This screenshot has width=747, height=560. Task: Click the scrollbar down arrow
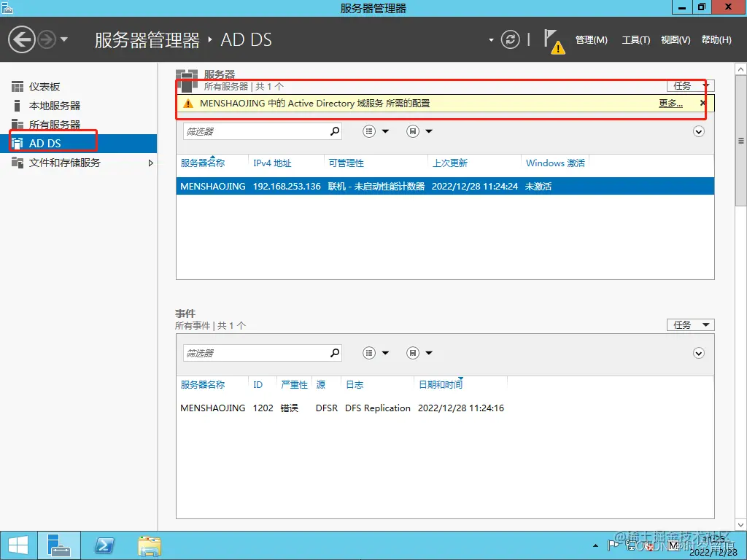[741, 525]
